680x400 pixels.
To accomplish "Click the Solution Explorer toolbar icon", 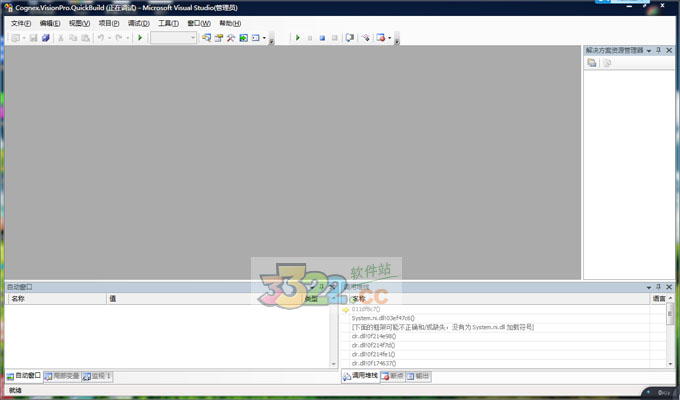I will coord(206,38).
